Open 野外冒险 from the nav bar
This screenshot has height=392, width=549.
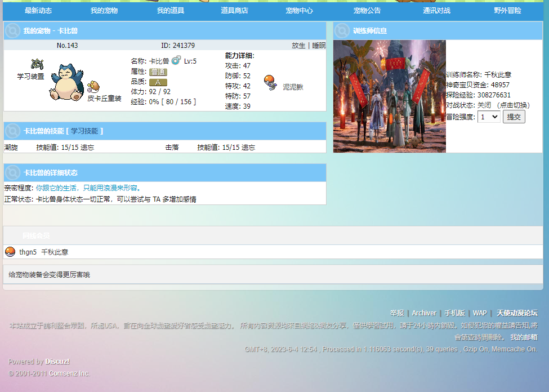[507, 11]
